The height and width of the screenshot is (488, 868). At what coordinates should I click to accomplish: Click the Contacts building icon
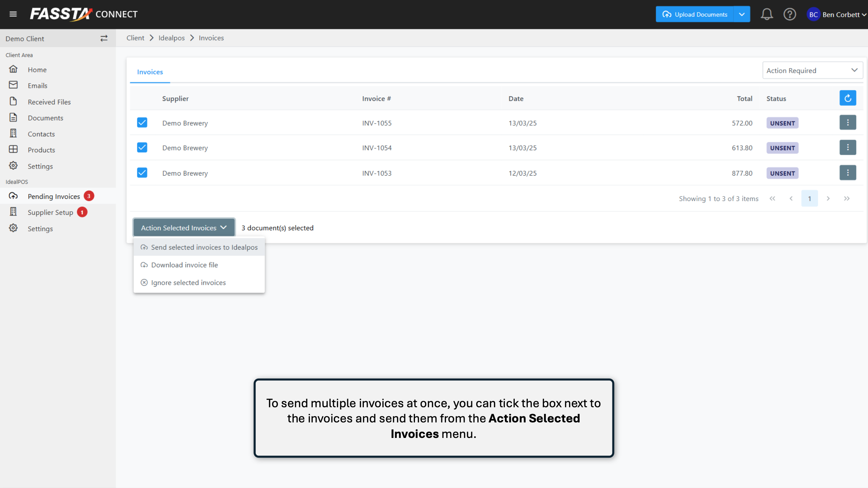pyautogui.click(x=13, y=133)
